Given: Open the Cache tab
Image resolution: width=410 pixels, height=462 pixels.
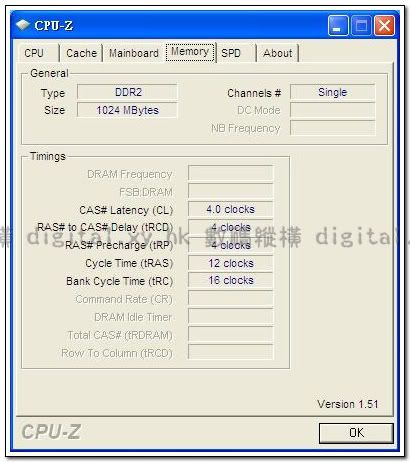Looking at the screenshot, I should click(81, 53).
